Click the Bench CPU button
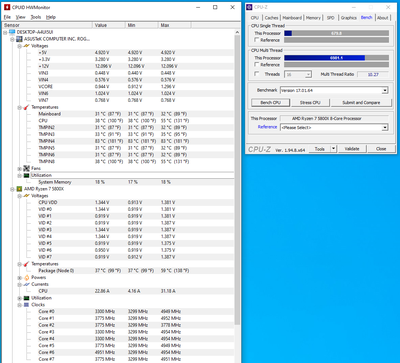This screenshot has height=363, width=400. (270, 103)
